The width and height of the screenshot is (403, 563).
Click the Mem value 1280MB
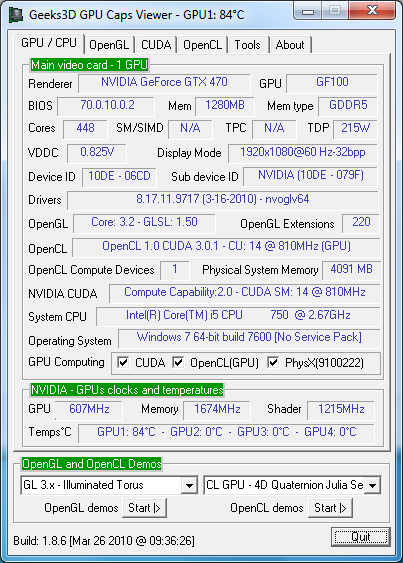(x=224, y=106)
